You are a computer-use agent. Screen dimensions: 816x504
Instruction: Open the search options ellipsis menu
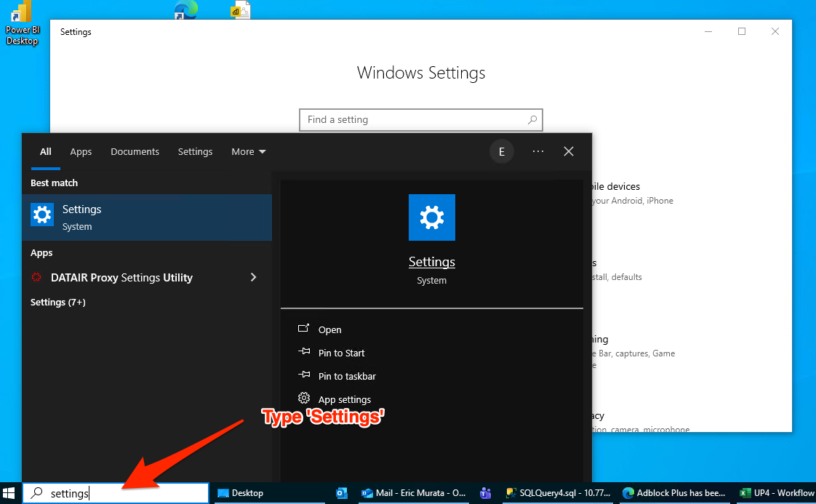click(538, 151)
